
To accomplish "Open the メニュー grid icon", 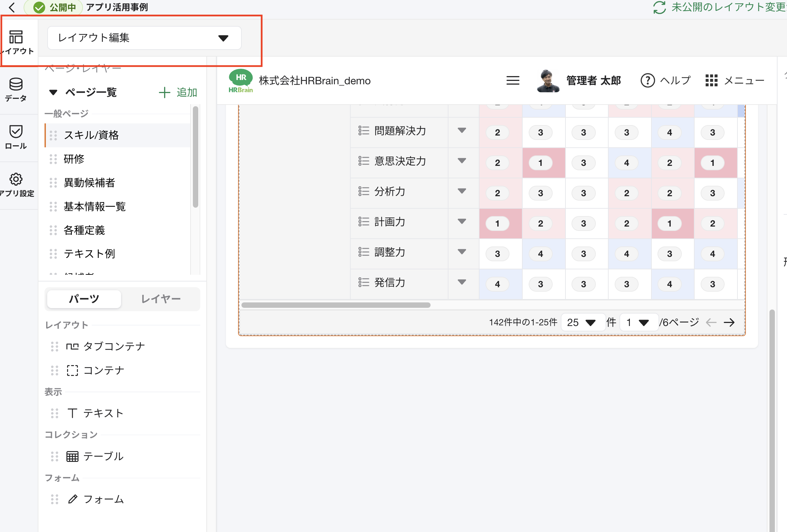I will pyautogui.click(x=712, y=80).
